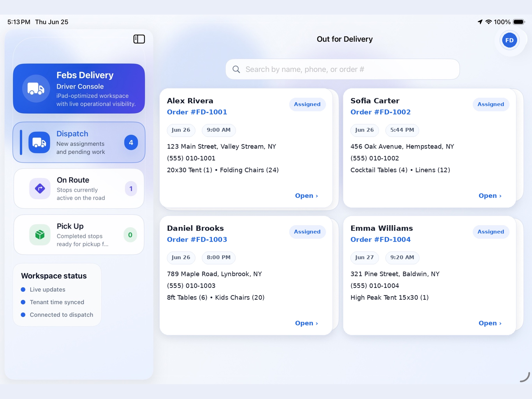Viewport: 532px width, 399px height.
Task: Open Alex Rivera's order
Action: click(306, 196)
